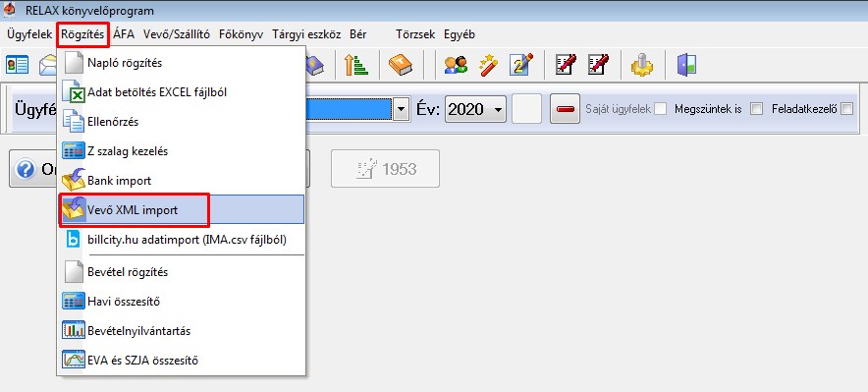
Task: Open the Év 2020 year dropdown
Action: [475, 109]
